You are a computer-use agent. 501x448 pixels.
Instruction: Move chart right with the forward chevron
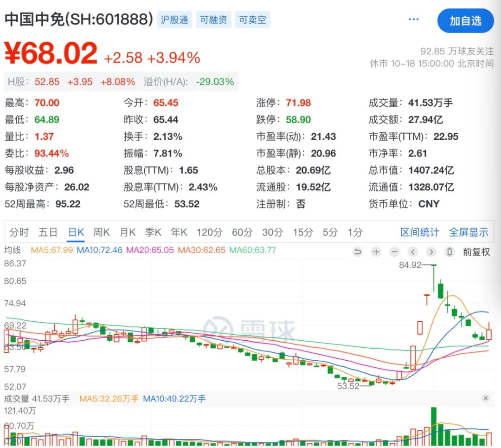[431, 252]
